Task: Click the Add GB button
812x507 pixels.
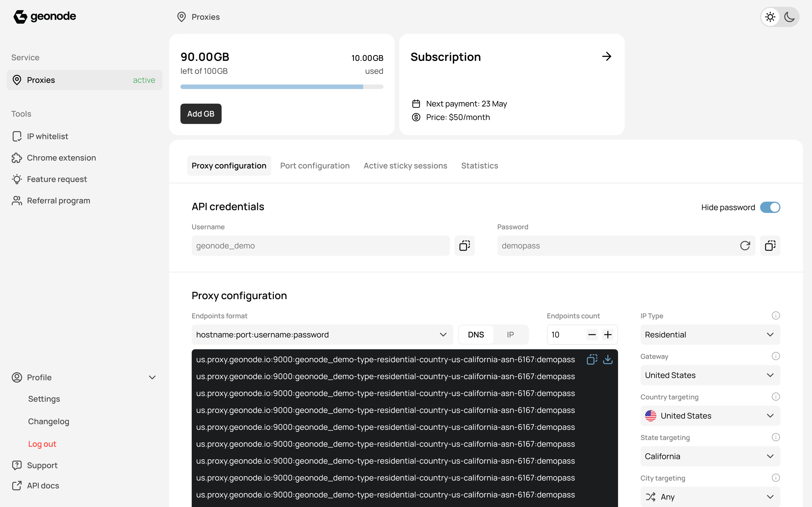Action: tap(201, 114)
